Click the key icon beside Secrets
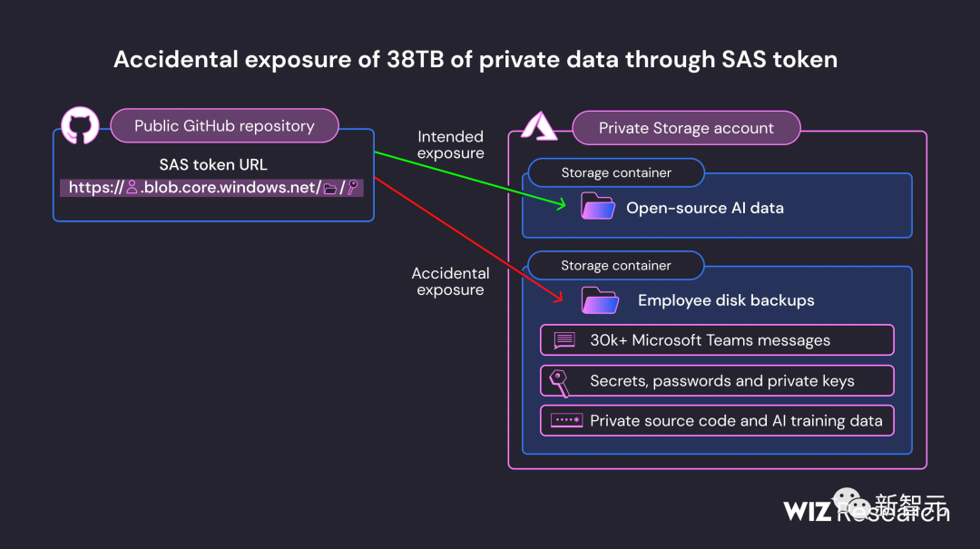 point(559,381)
